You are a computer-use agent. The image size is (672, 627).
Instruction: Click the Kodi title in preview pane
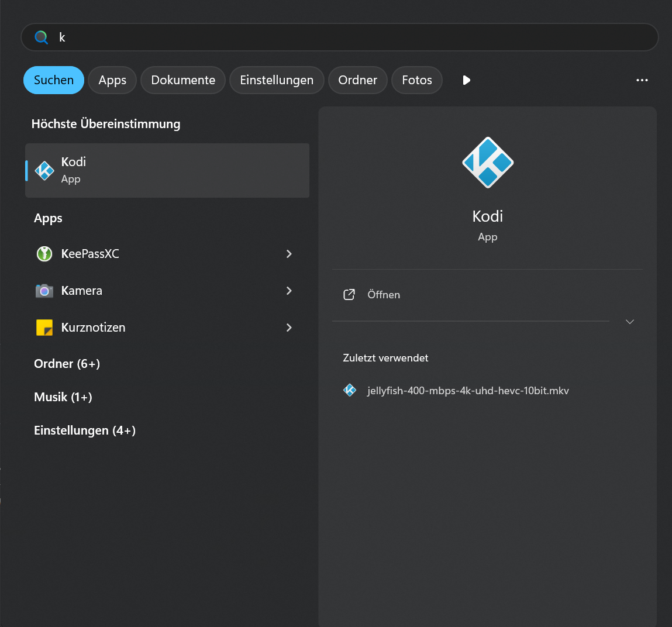[488, 216]
